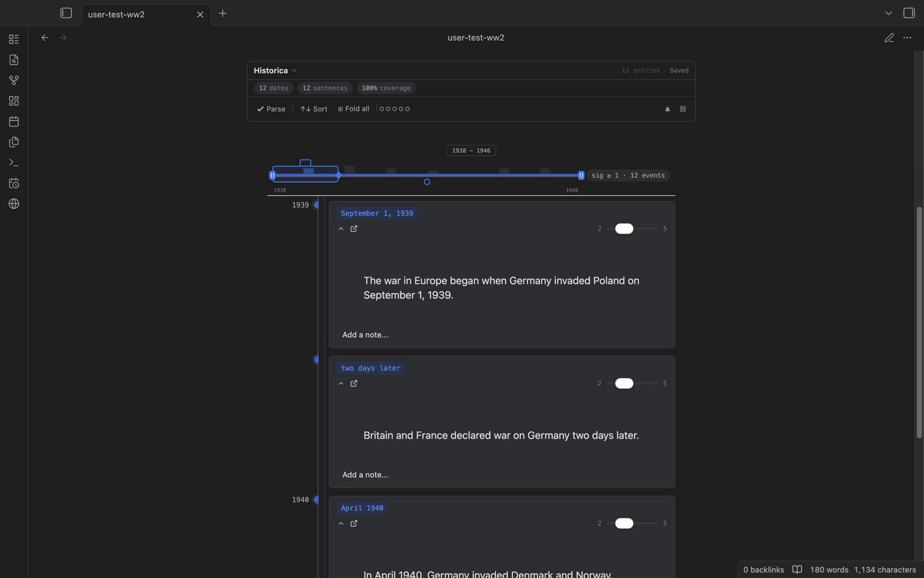Click the Fold all button

coord(354,109)
